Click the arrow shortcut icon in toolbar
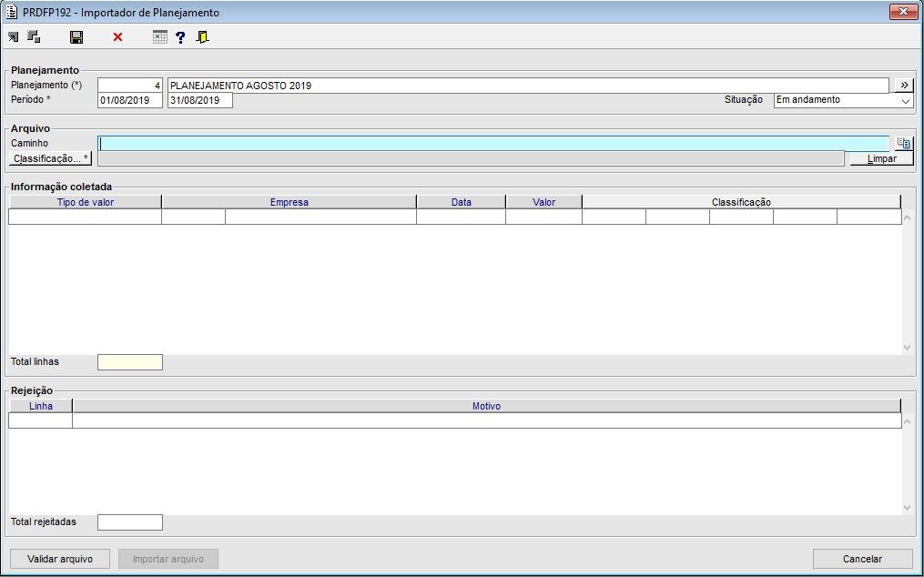The width and height of the screenshot is (924, 577). (x=13, y=37)
